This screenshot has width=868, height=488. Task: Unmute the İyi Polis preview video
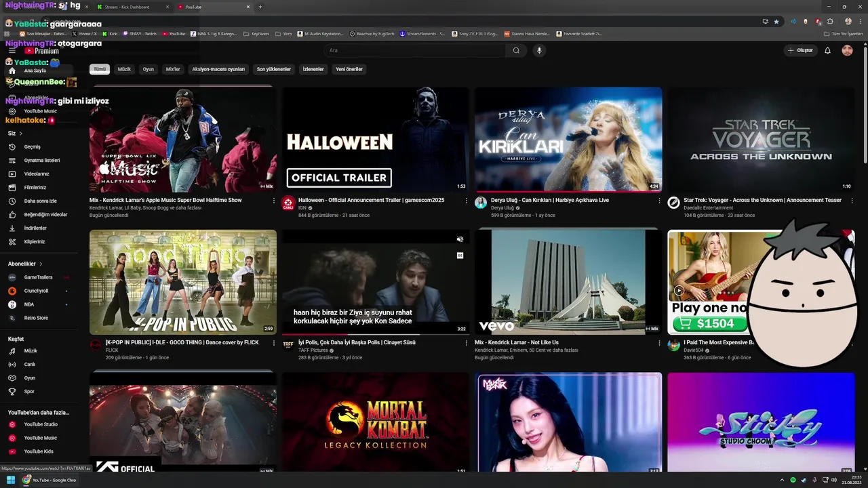pos(460,239)
